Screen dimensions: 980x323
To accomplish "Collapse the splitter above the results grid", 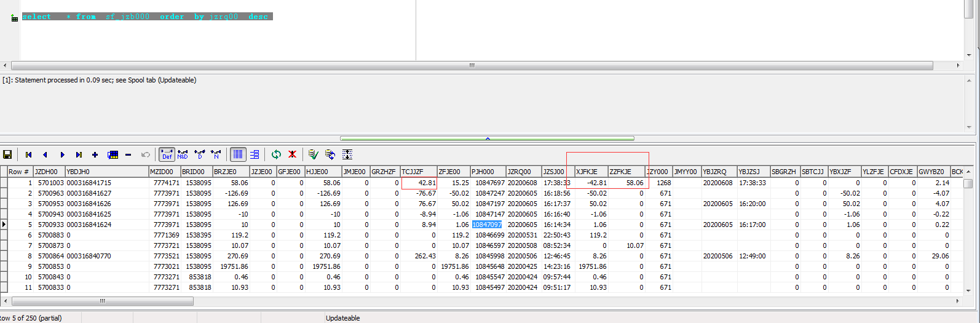I will coord(487,138).
